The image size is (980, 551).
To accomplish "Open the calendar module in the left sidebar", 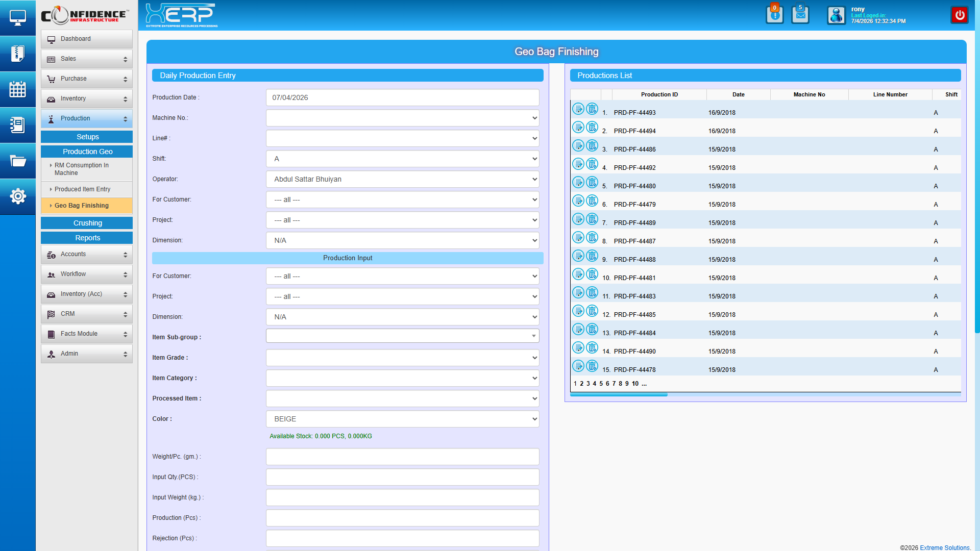I will point(18,89).
